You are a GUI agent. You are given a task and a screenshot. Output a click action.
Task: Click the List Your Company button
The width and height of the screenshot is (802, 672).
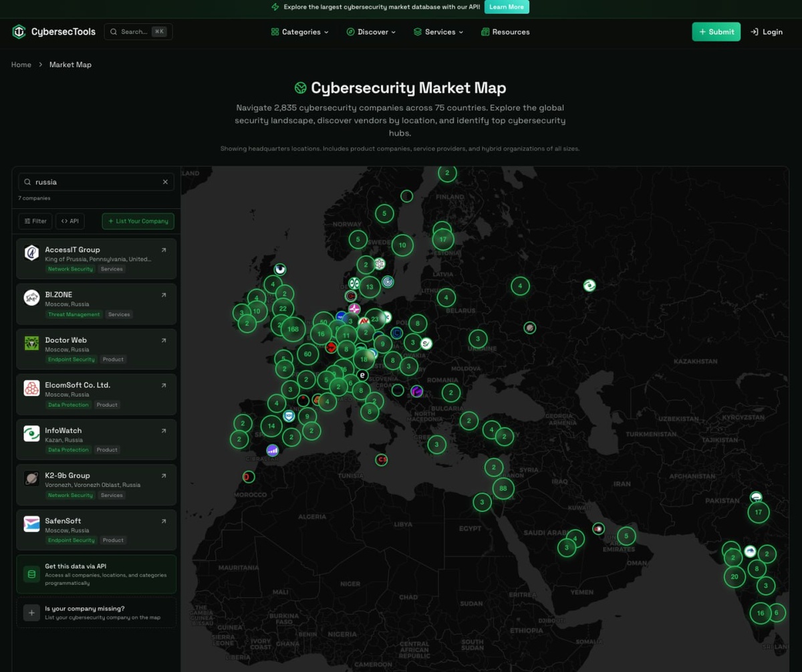(x=138, y=221)
